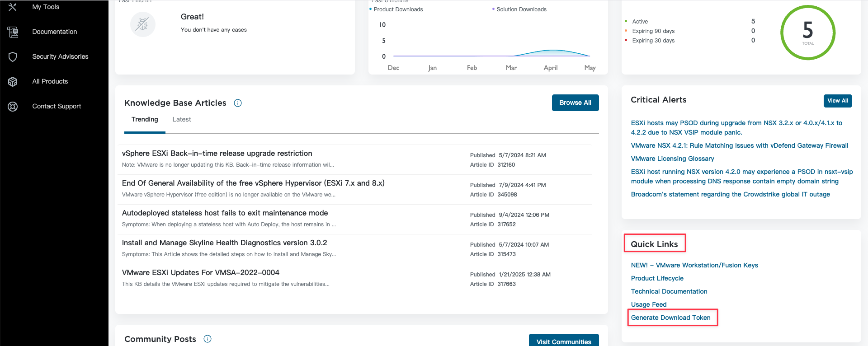Open Documentation menu item
Screen dimensions: 868x346
tap(55, 32)
